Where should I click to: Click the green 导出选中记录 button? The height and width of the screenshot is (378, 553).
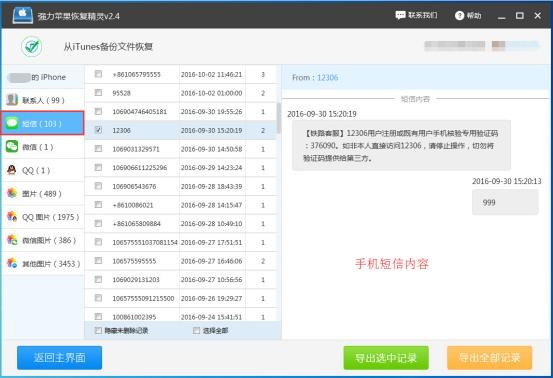pyautogui.click(x=386, y=358)
